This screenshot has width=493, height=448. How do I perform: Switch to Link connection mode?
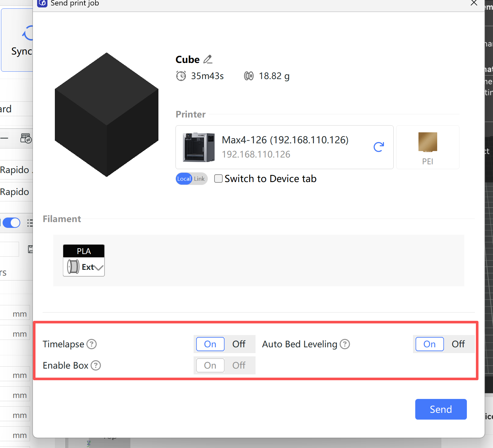click(199, 179)
